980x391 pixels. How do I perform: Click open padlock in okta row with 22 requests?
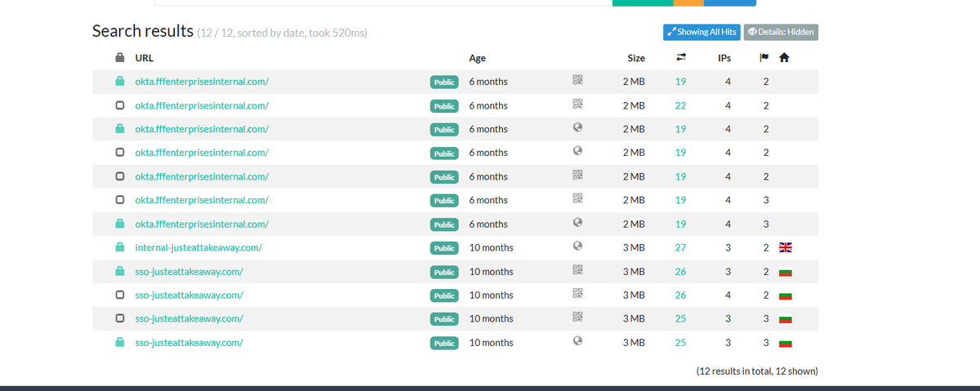(x=119, y=104)
